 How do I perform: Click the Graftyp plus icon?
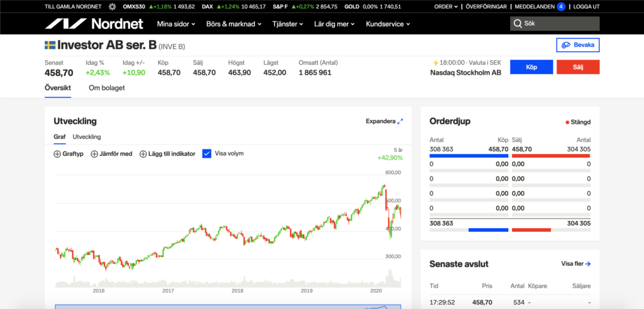[x=57, y=154]
